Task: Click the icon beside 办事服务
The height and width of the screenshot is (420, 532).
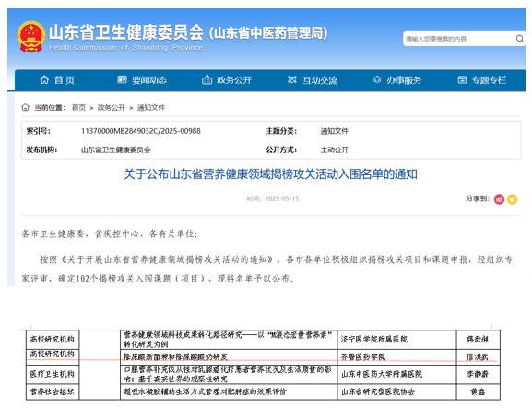Action: [377, 80]
